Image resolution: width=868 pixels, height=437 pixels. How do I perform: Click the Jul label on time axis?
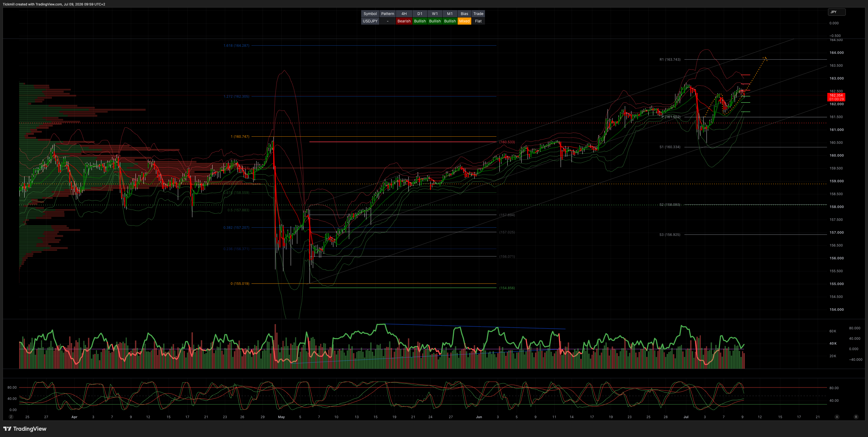point(686,417)
